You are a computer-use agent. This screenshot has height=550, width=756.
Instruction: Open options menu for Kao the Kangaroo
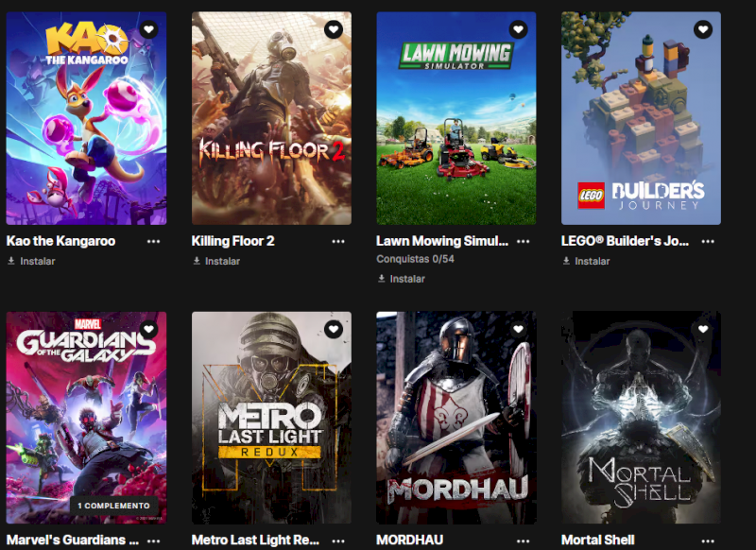click(153, 241)
